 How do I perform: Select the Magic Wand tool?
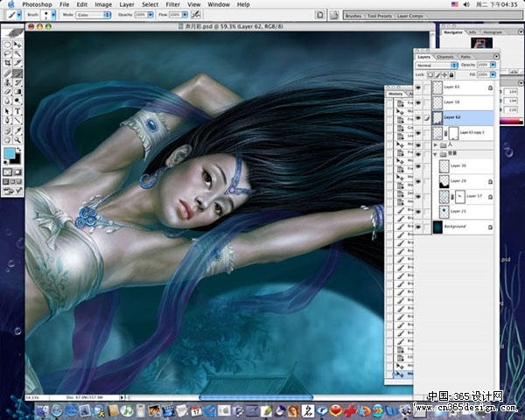click(17, 54)
